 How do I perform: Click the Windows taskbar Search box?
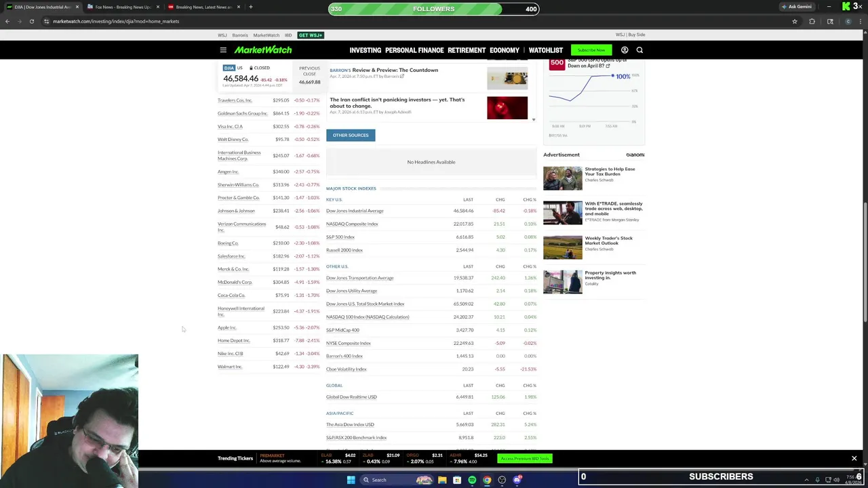click(398, 480)
